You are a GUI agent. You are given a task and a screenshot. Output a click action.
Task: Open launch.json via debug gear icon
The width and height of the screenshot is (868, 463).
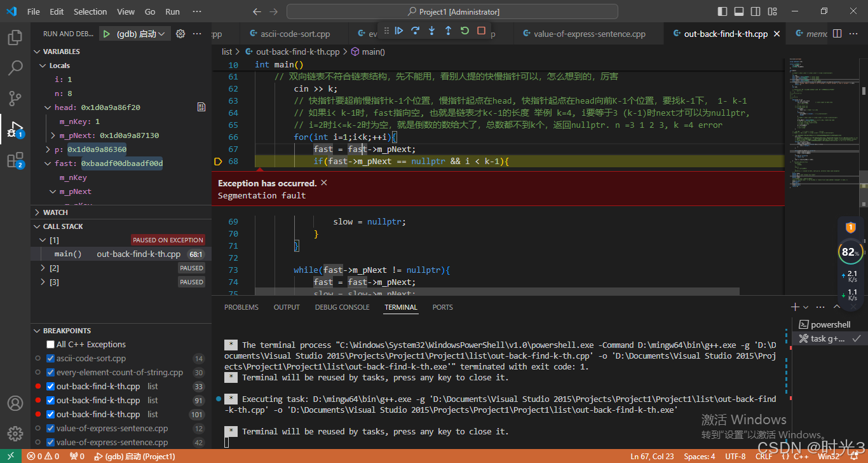click(x=180, y=34)
